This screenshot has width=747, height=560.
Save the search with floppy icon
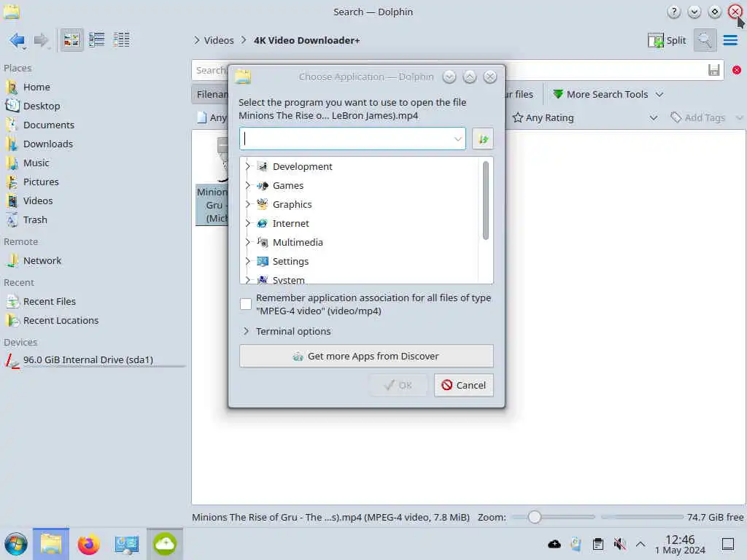click(x=713, y=71)
